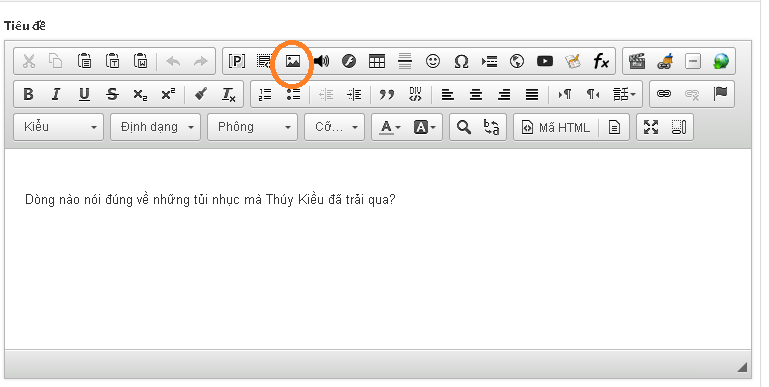Insert audio using the speaker icon
The height and width of the screenshot is (387, 769).
(321, 61)
